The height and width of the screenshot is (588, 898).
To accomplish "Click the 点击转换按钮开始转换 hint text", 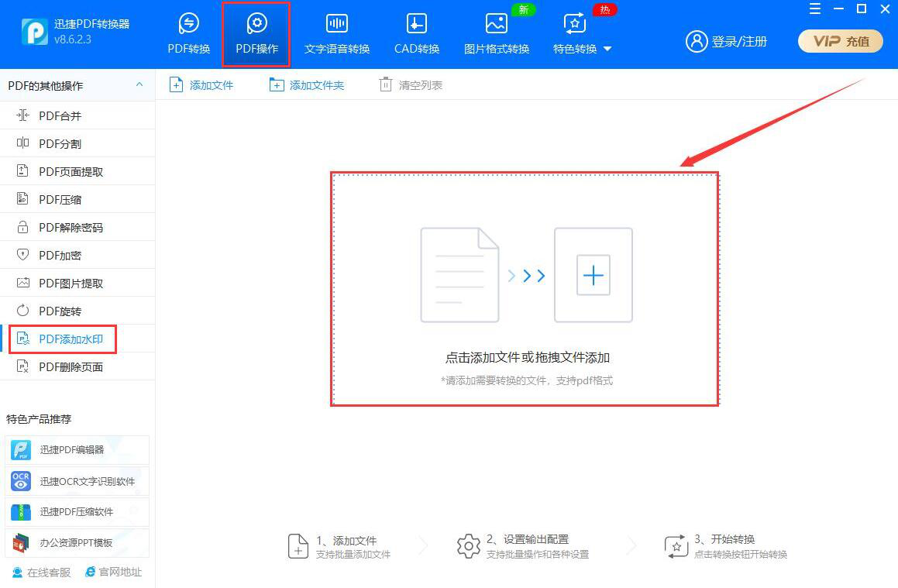I will coord(741,555).
